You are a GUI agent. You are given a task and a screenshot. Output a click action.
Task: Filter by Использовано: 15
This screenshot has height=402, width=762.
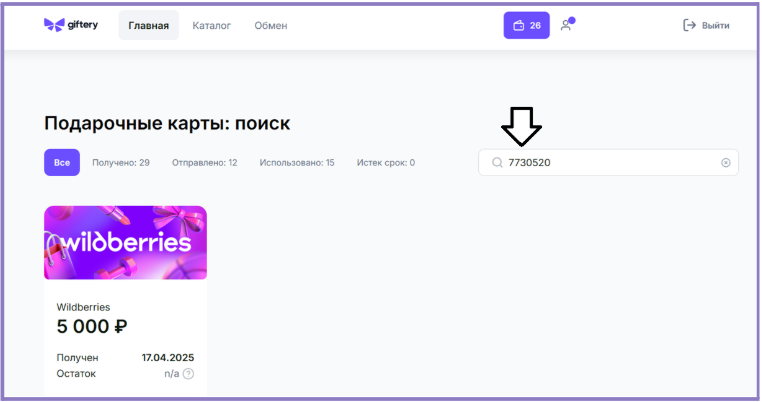pyautogui.click(x=297, y=162)
